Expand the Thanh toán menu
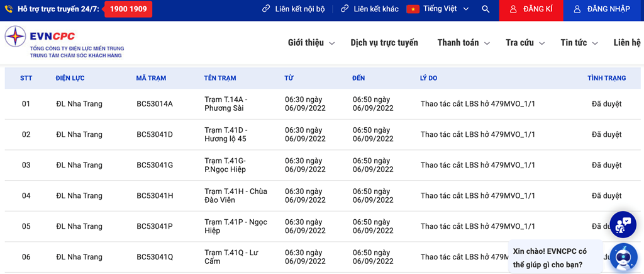Screen dimensions: 644x274 click(x=463, y=43)
